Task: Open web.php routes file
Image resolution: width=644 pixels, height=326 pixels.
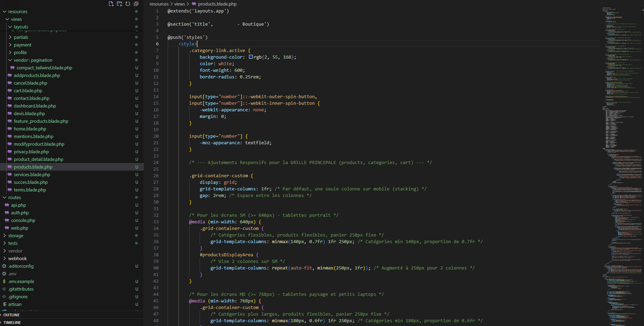Action: pos(72,228)
